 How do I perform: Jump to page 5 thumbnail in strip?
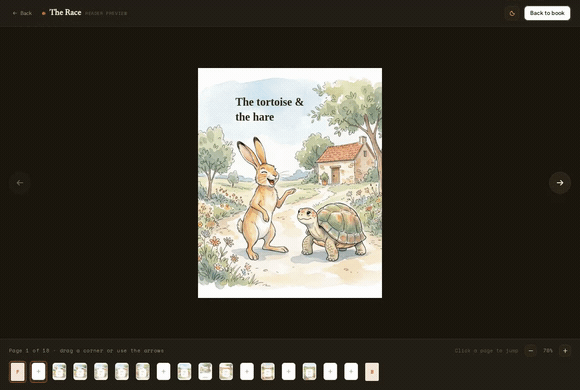[101, 371]
